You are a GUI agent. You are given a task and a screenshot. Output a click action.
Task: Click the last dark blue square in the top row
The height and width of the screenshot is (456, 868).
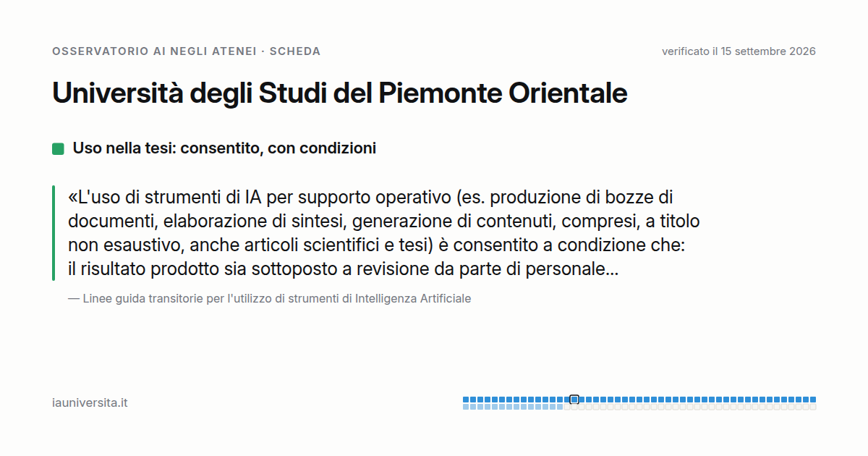point(813,400)
